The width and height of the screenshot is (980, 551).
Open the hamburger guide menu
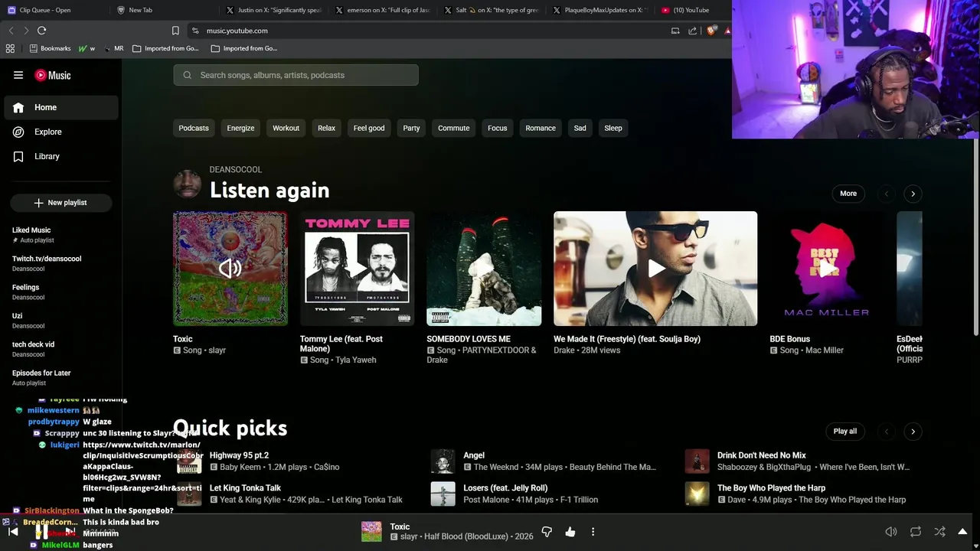(18, 75)
